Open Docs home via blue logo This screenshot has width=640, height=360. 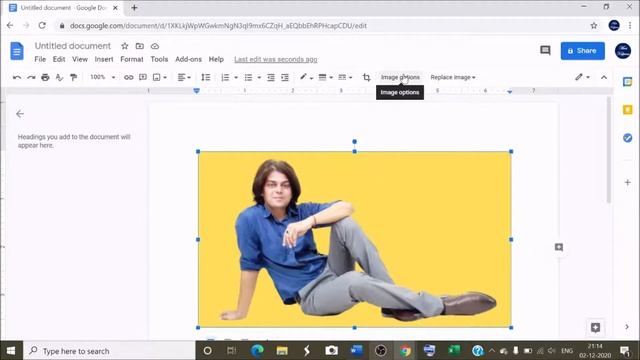click(x=17, y=51)
